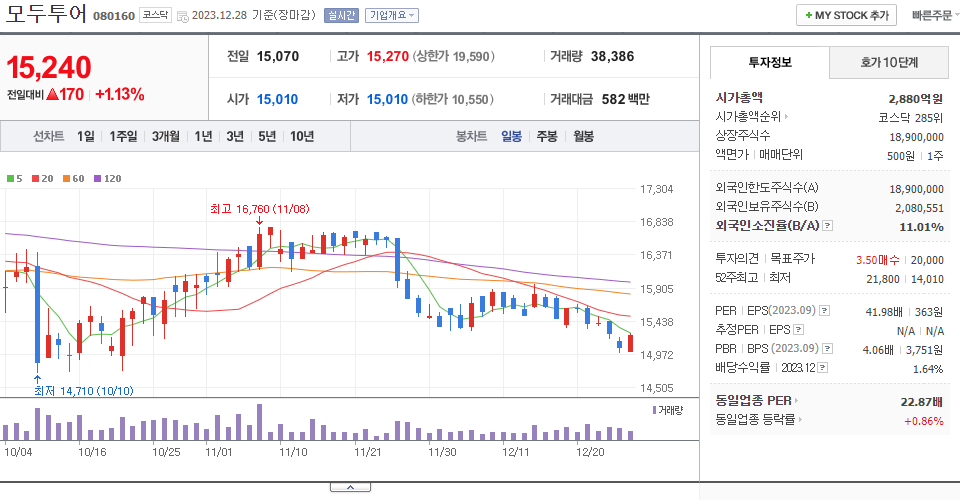
Task: Click the 41.98배 PER value
Action: point(883,312)
